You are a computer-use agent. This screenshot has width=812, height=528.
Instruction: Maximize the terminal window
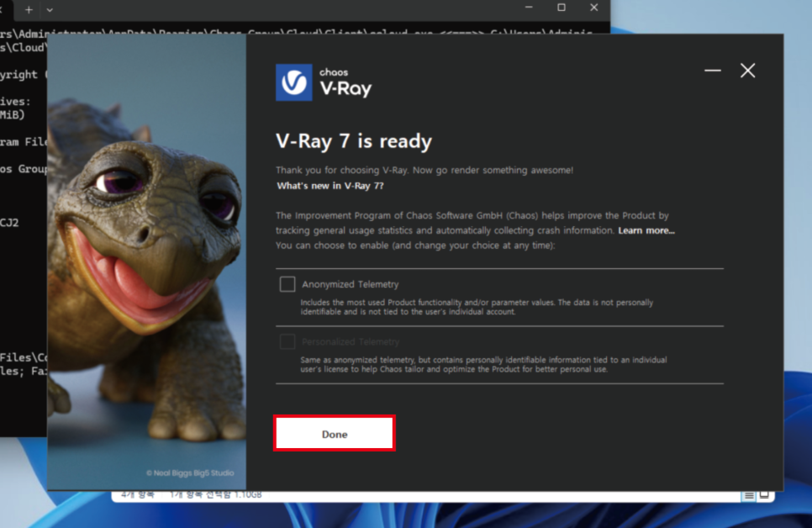(x=562, y=8)
